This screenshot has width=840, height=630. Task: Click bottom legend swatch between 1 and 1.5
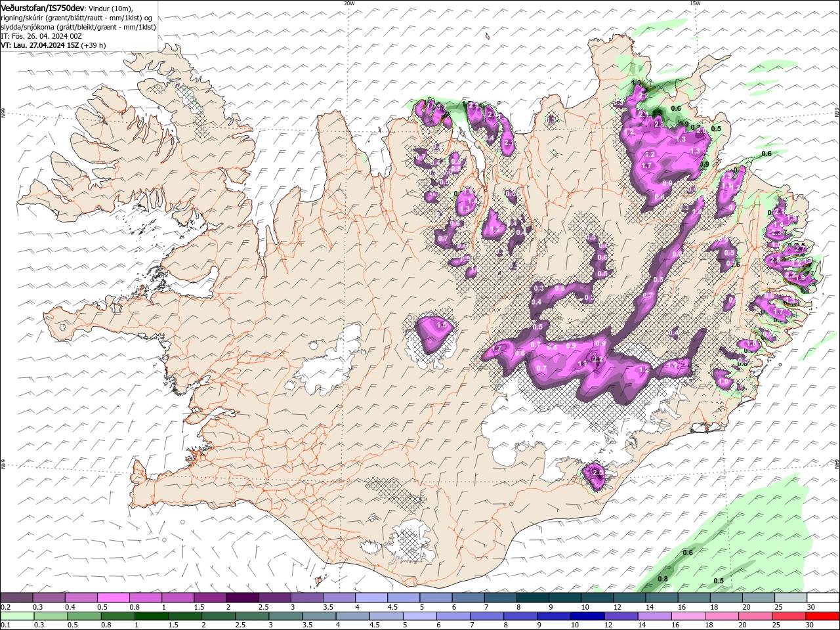pos(151,616)
